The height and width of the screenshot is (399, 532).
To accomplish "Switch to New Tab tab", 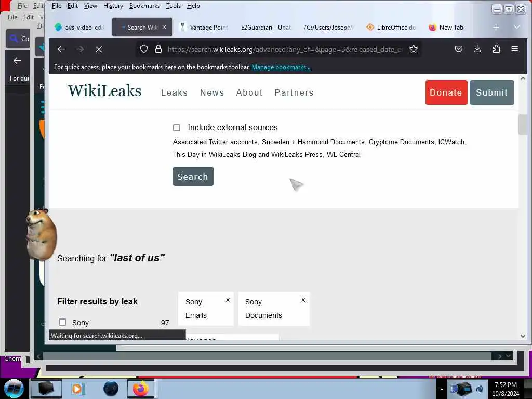I will coord(451,27).
